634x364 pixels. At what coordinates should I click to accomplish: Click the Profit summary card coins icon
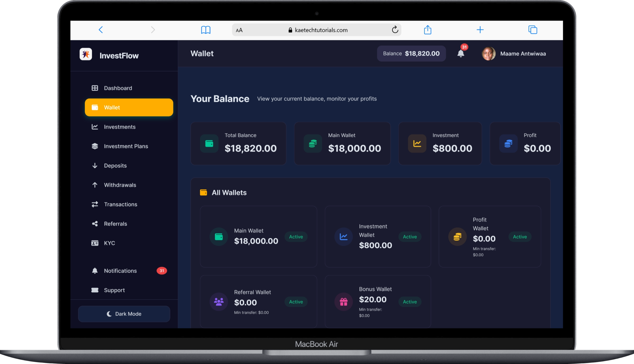tap(508, 144)
